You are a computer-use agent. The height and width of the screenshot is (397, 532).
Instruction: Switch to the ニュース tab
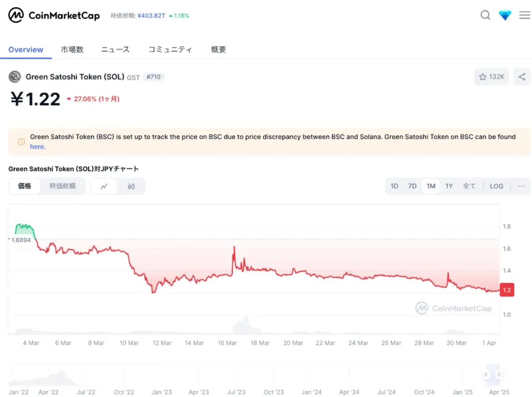click(x=115, y=49)
